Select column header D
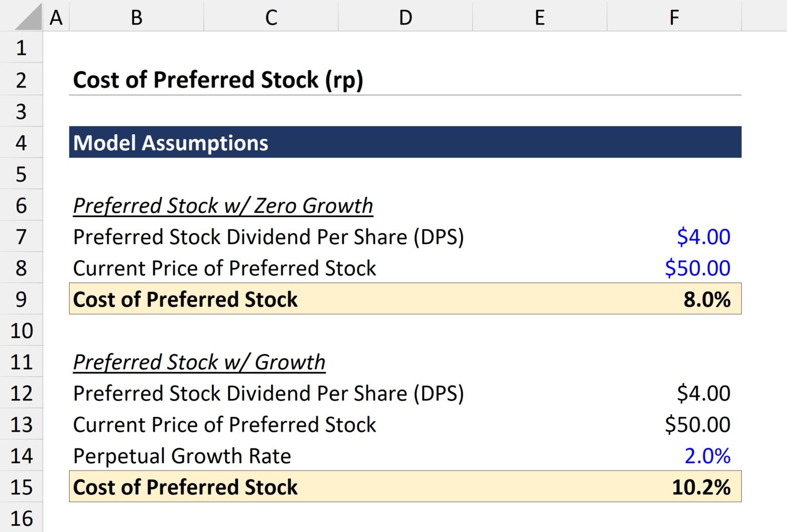787x532 pixels. [405, 17]
